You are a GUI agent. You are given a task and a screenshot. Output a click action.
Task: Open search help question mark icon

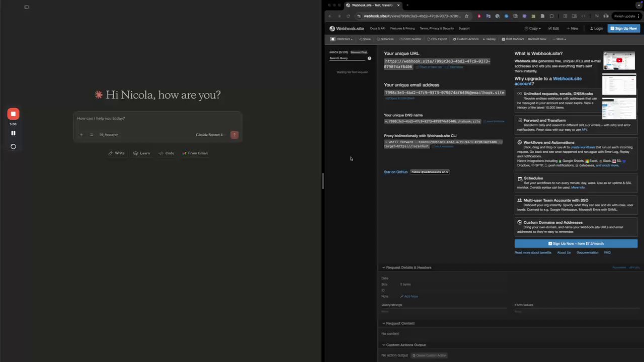click(369, 58)
